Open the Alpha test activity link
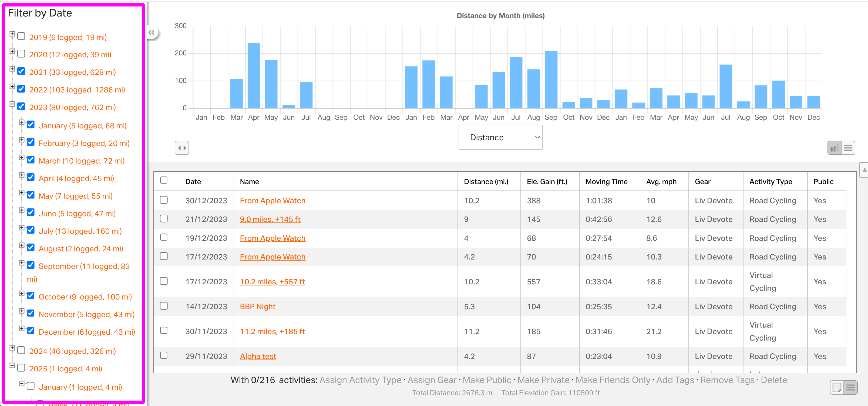Screen dimensions: 868x406 pos(258,356)
